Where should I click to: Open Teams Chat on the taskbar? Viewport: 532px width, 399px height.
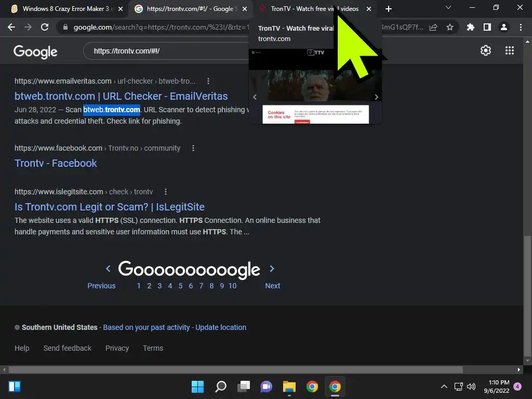(267, 387)
